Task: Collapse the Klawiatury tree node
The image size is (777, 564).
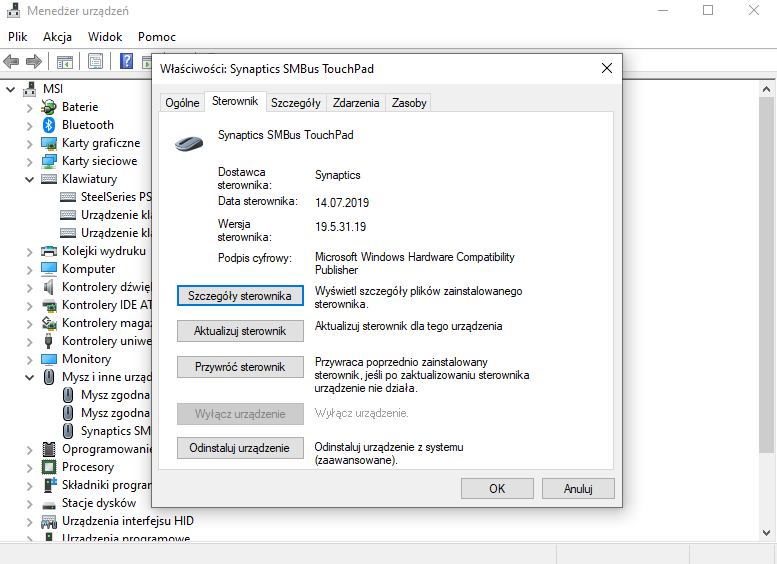Action: (x=29, y=179)
